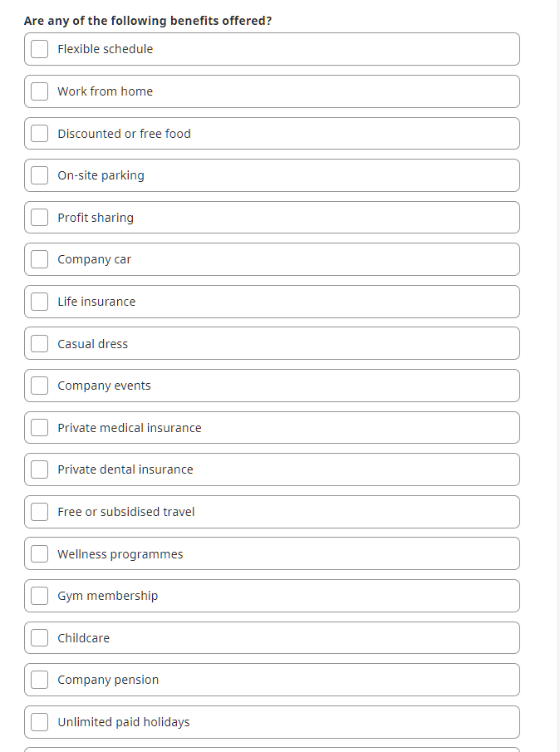Toggle Free or subsidised travel
This screenshot has width=560, height=752.
pyautogui.click(x=40, y=512)
